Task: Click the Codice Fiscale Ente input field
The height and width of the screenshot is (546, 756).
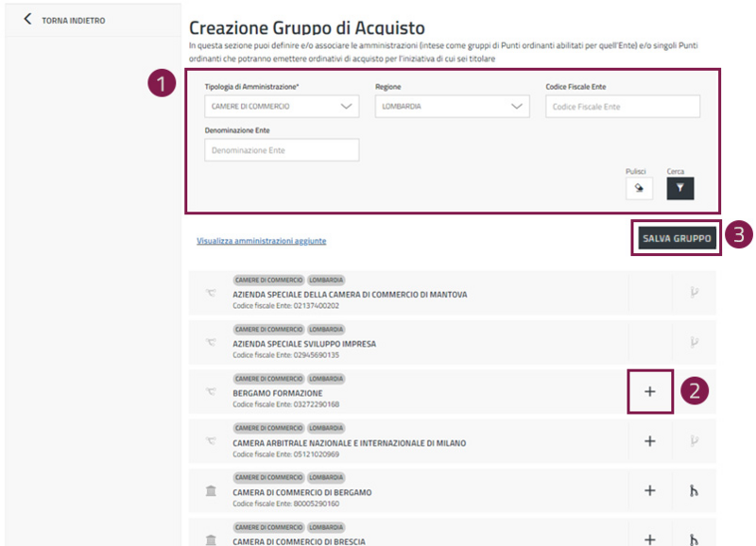Action: 622,107
